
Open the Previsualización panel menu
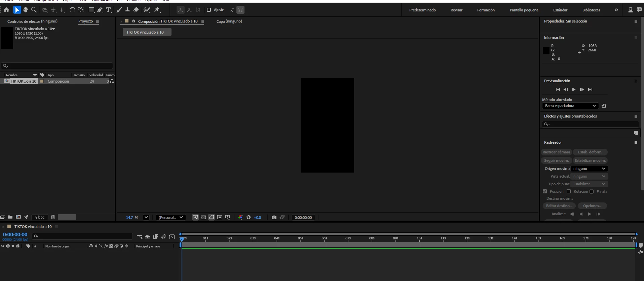636,81
